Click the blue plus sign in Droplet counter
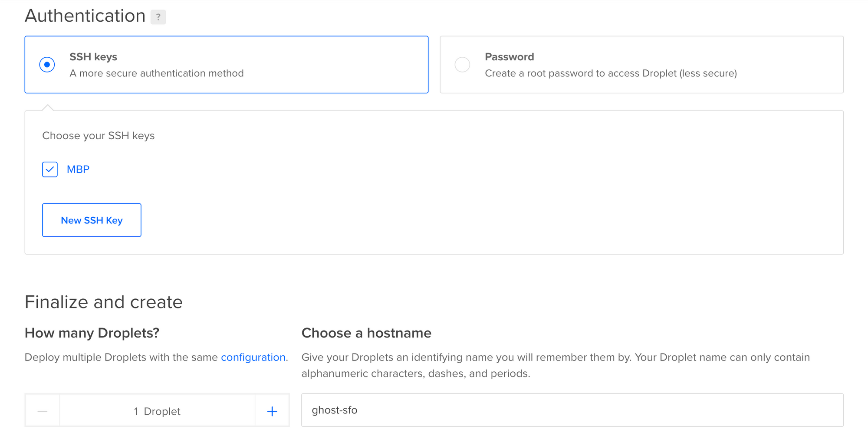Screen dimensions: 868x442 (x=272, y=411)
